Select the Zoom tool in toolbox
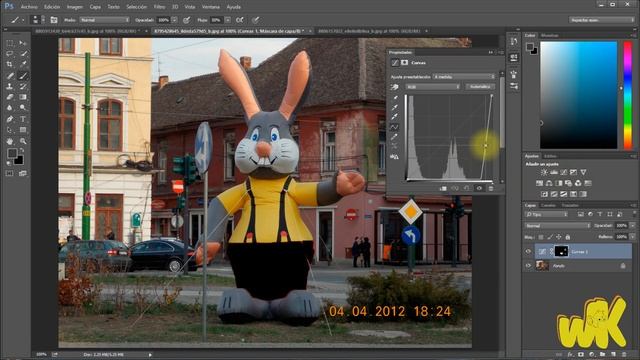 click(x=23, y=141)
